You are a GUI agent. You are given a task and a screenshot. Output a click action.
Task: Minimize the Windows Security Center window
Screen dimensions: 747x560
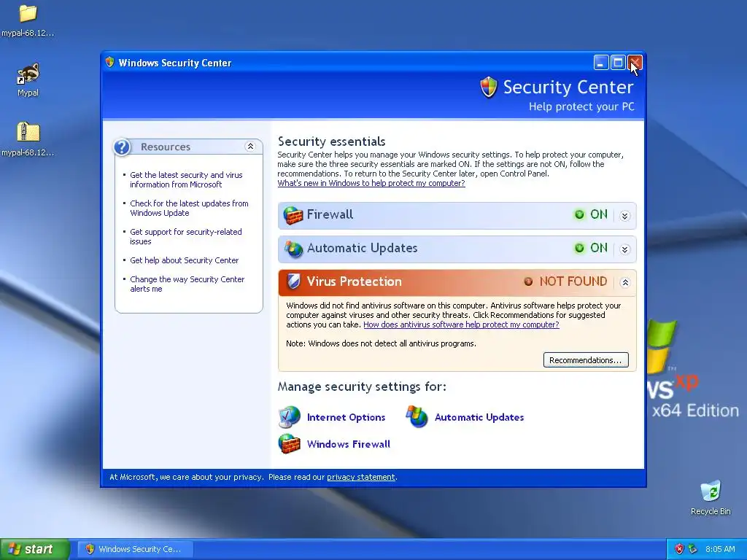point(601,63)
